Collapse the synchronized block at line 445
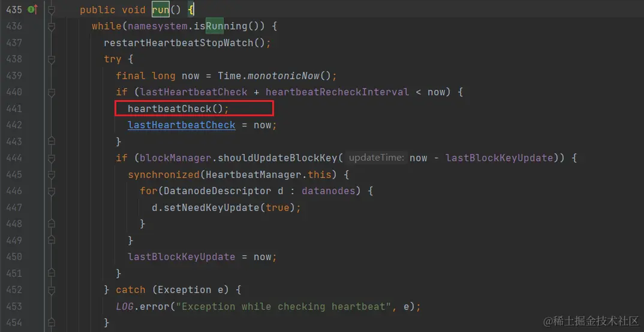This screenshot has height=332, width=644. (52, 174)
